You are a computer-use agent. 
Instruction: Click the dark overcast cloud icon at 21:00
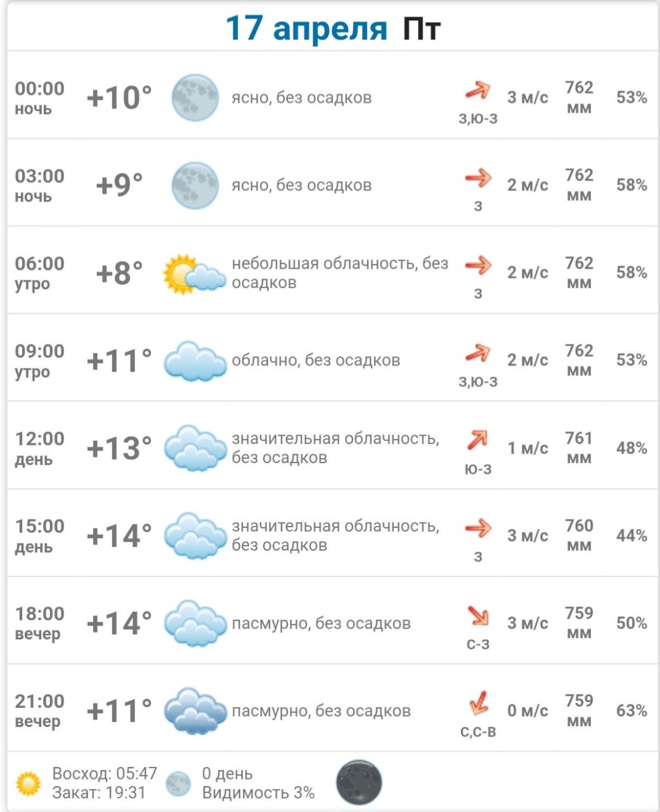[x=195, y=711]
